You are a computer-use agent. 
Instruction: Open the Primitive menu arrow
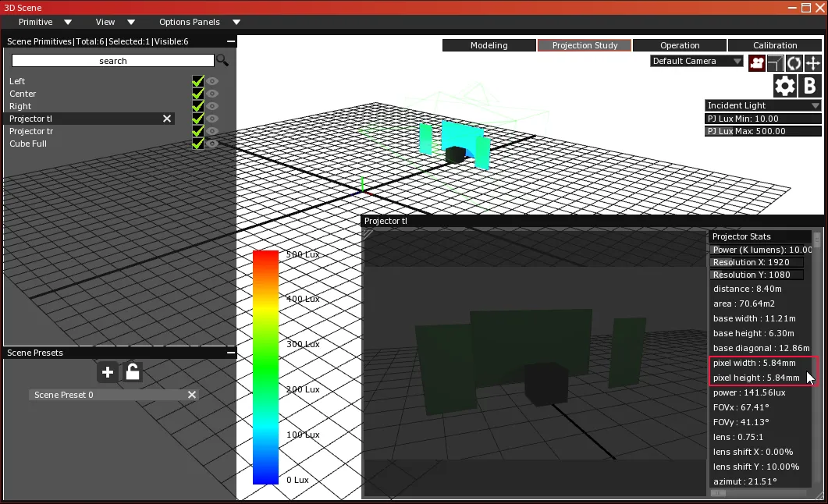tap(68, 22)
